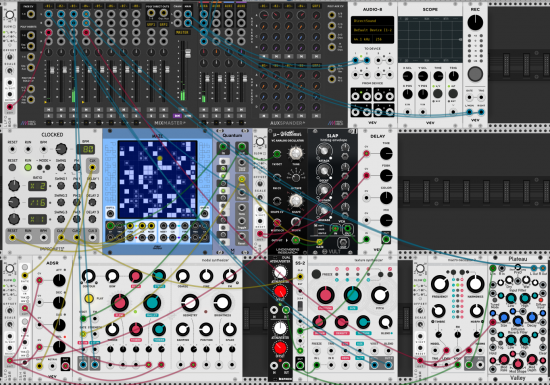The image size is (550, 385).
Task: Click the Quantum module In jack
Action: tap(223, 147)
